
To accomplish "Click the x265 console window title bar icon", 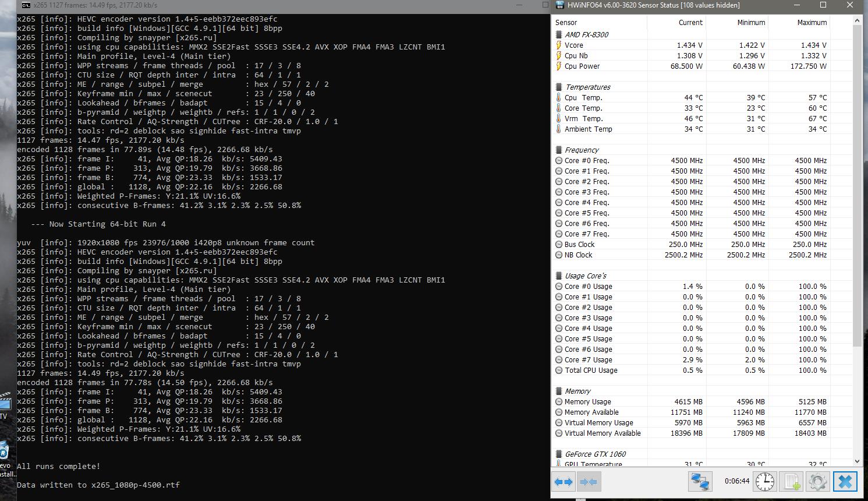I will [x=26, y=5].
